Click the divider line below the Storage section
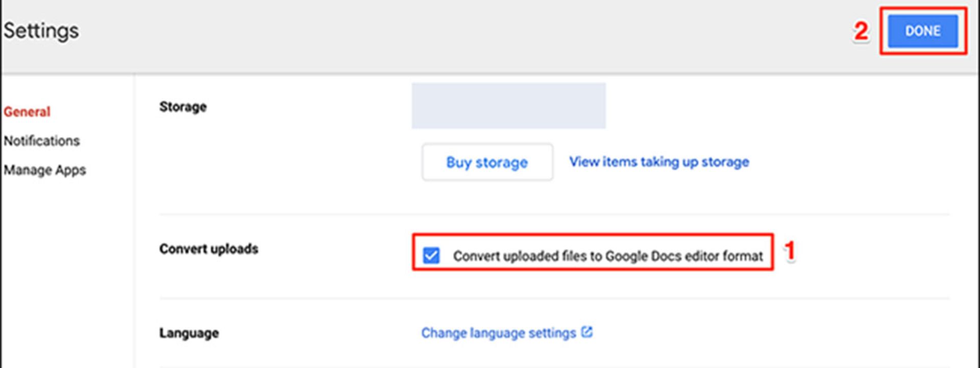This screenshot has width=980, height=368. coord(554,214)
